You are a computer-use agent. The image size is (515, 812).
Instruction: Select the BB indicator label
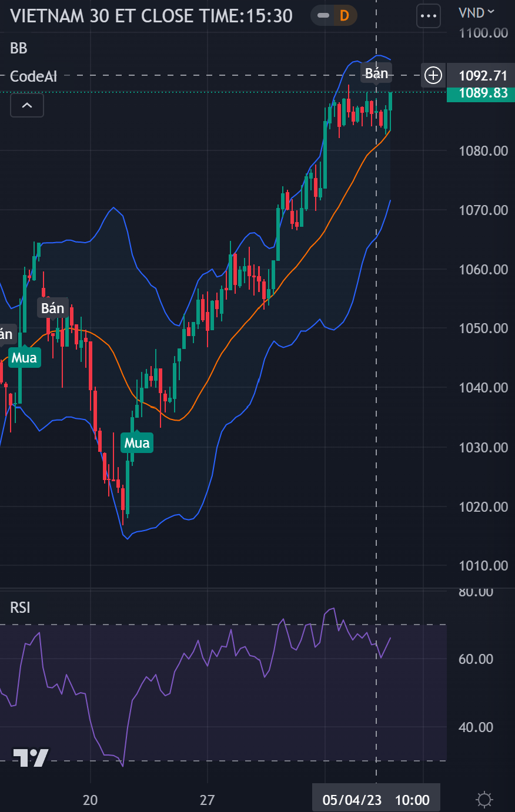19,48
